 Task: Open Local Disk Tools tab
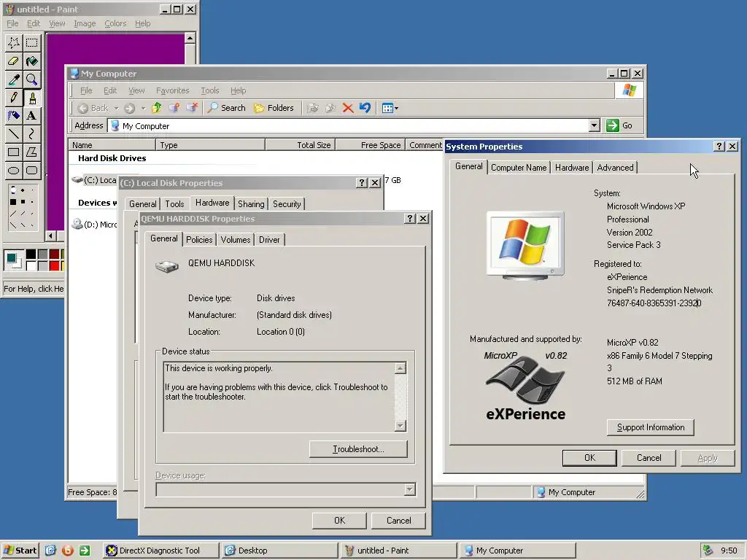[174, 204]
